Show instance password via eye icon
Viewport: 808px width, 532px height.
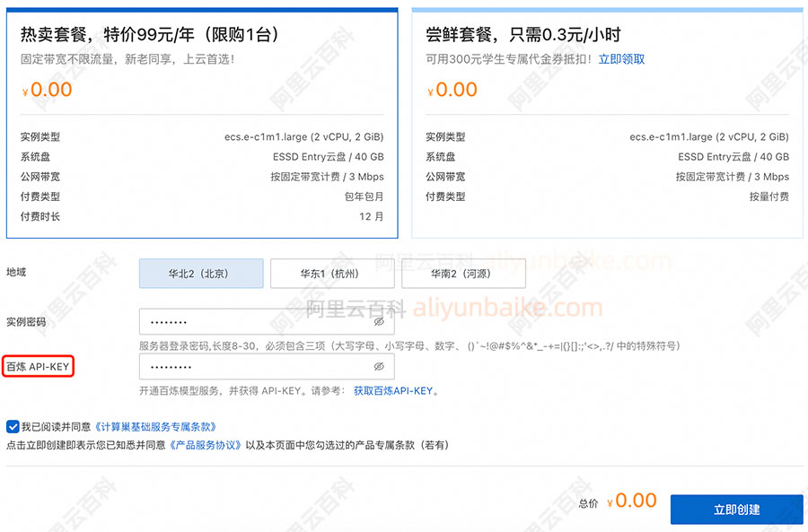pyautogui.click(x=379, y=322)
